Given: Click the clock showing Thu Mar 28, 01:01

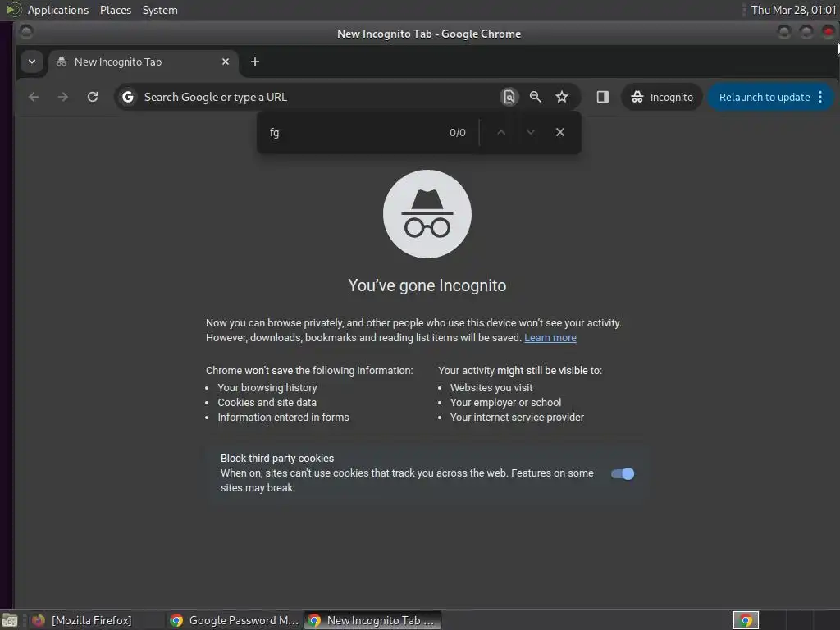Looking at the screenshot, I should pyautogui.click(x=793, y=10).
